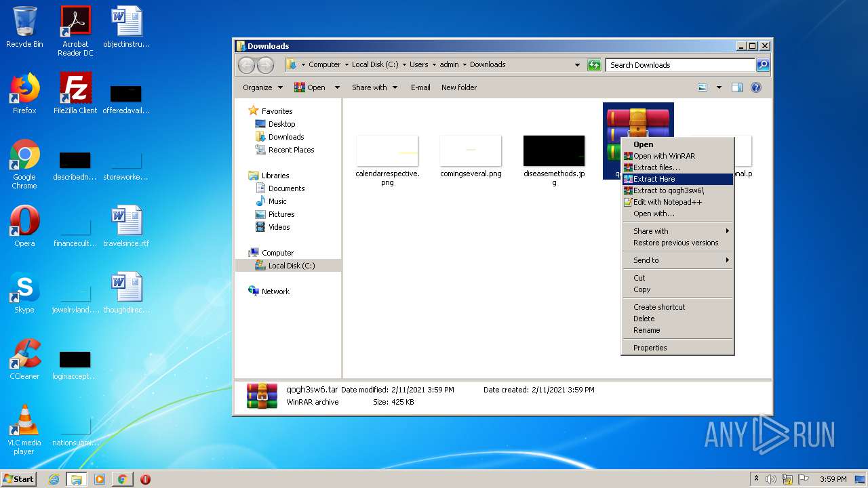Viewport: 868px width, 488px height.
Task: Click Properties in context menu
Action: coord(677,348)
